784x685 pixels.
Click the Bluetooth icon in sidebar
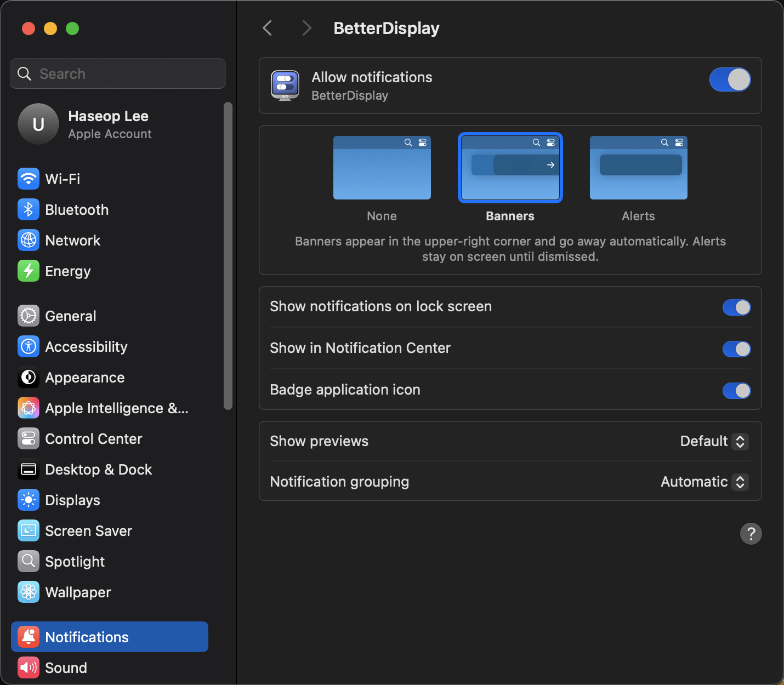tap(29, 209)
